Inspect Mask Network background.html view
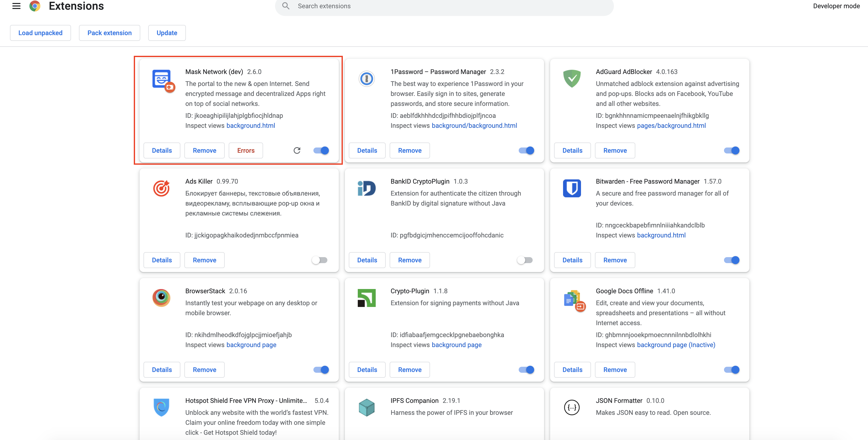The height and width of the screenshot is (440, 868). tap(251, 125)
